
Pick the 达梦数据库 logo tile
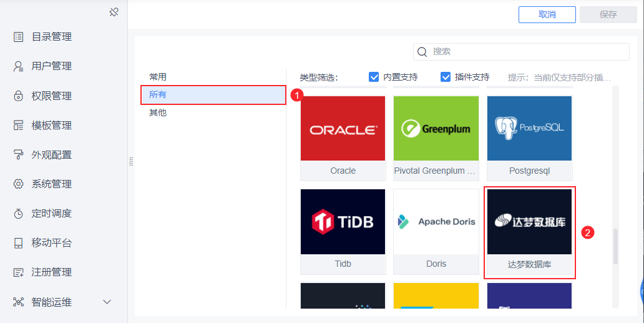pos(529,222)
